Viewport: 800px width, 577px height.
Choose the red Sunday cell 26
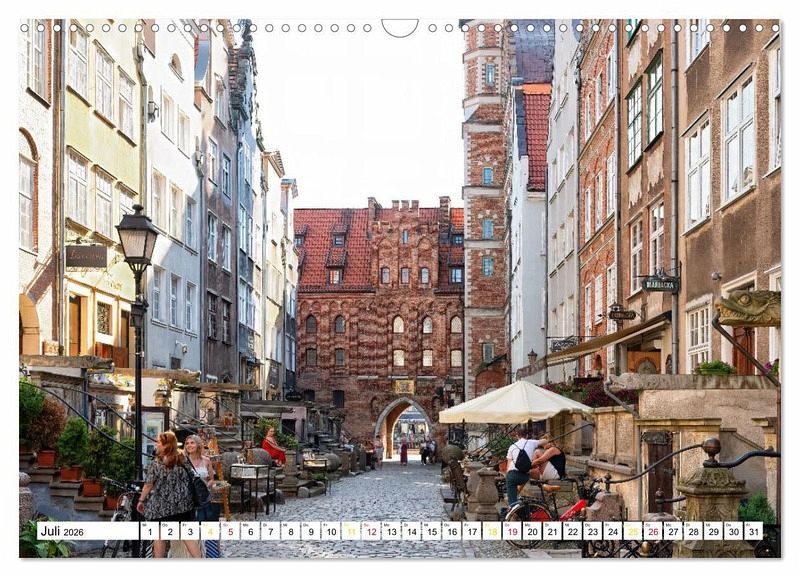tap(653, 531)
